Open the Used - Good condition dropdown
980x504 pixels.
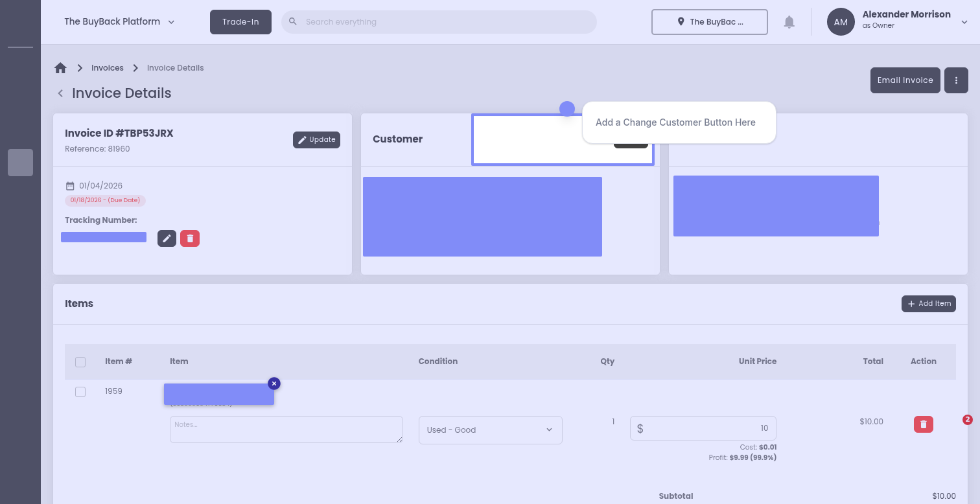click(x=490, y=430)
